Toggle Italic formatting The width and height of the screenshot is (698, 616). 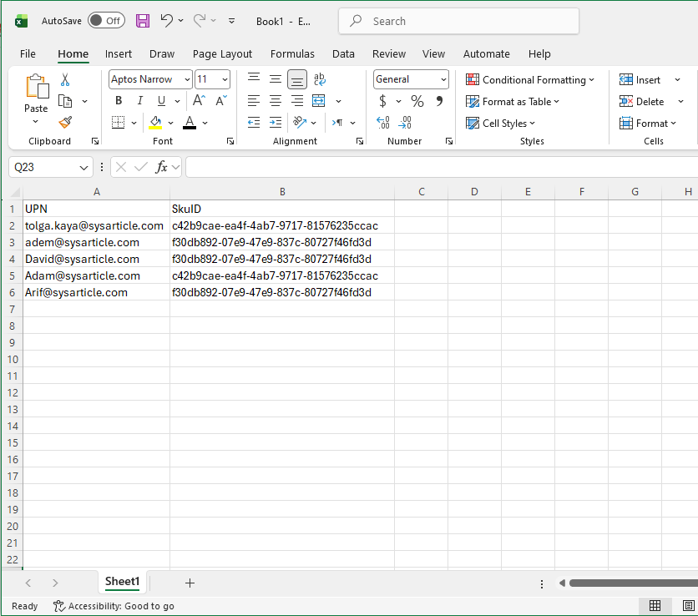click(x=139, y=101)
